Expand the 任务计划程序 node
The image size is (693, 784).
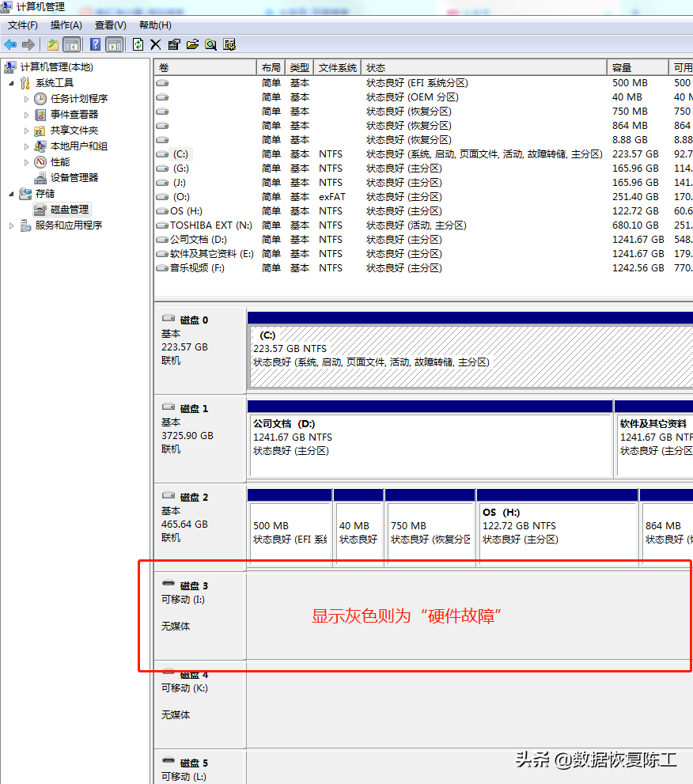pyautogui.click(x=26, y=99)
